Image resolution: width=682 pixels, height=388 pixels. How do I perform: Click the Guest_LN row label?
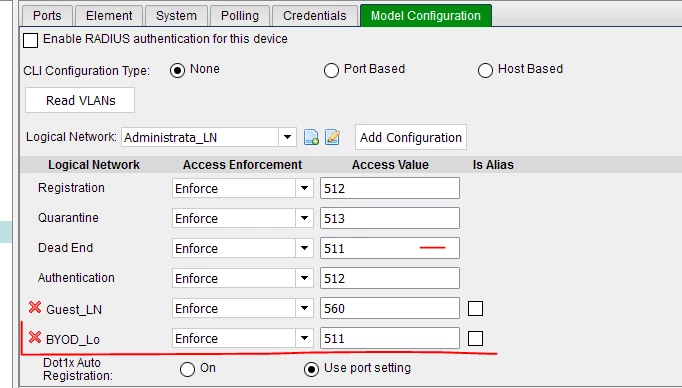(74, 309)
